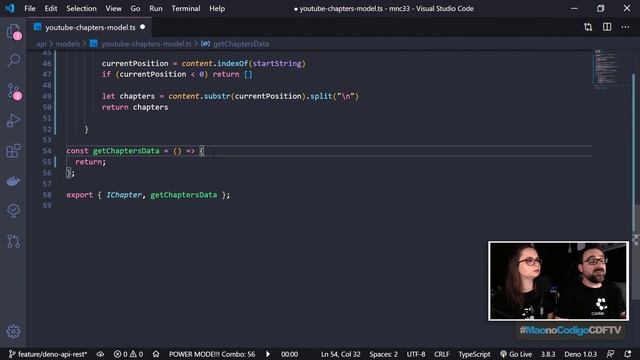The height and width of the screenshot is (360, 640).
Task: Click line number 58 in the gutter
Action: pos(47,195)
